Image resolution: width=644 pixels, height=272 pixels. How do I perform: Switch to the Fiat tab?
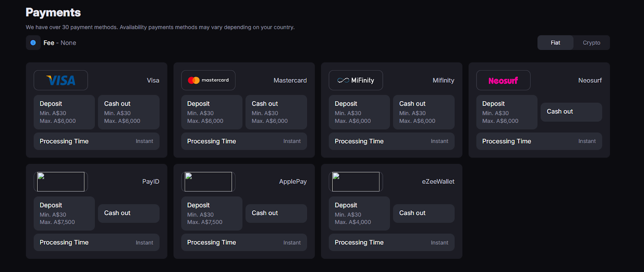pyautogui.click(x=555, y=43)
